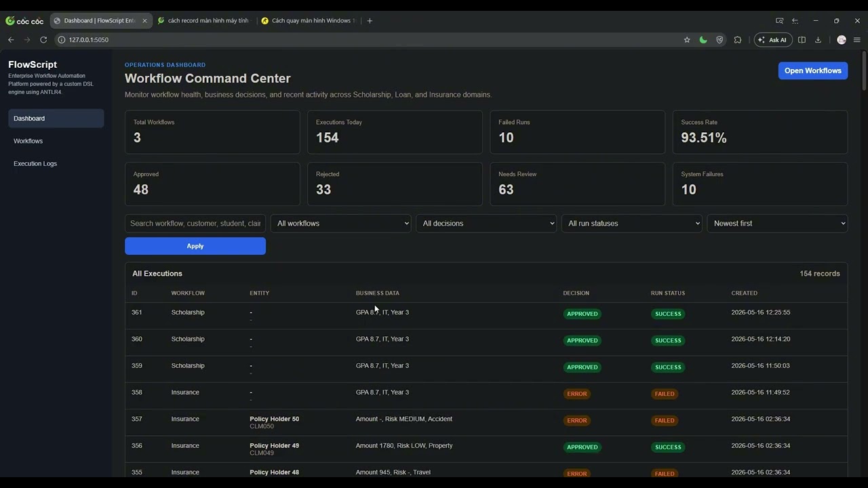Click the CREATED column header

point(745,293)
